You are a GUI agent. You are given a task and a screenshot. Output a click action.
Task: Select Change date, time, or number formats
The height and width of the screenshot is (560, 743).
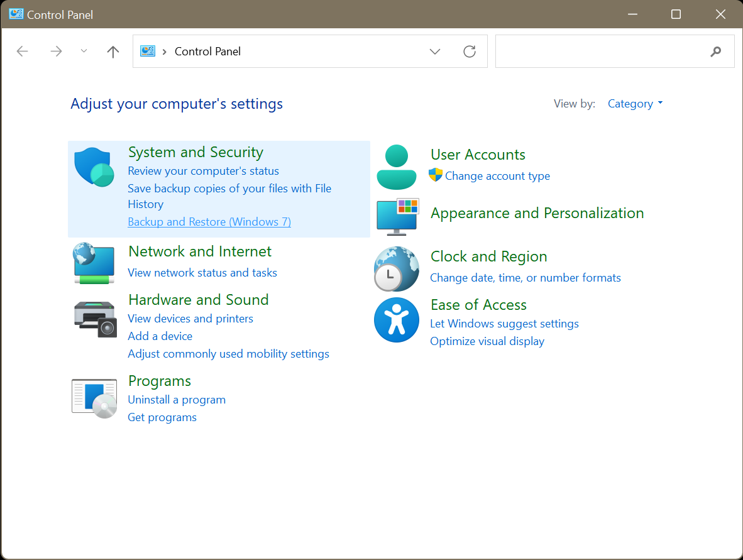click(x=526, y=278)
